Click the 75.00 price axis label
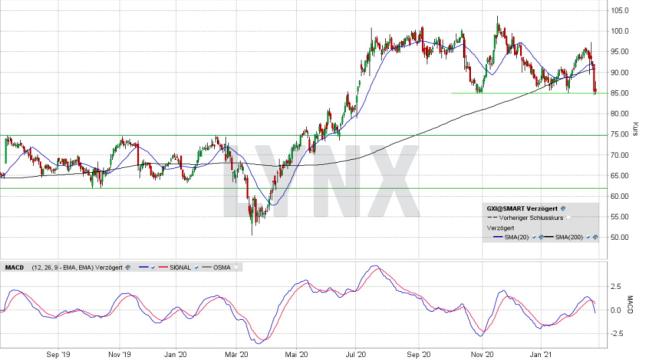Image resolution: width=645 pixels, height=363 pixels. click(620, 134)
